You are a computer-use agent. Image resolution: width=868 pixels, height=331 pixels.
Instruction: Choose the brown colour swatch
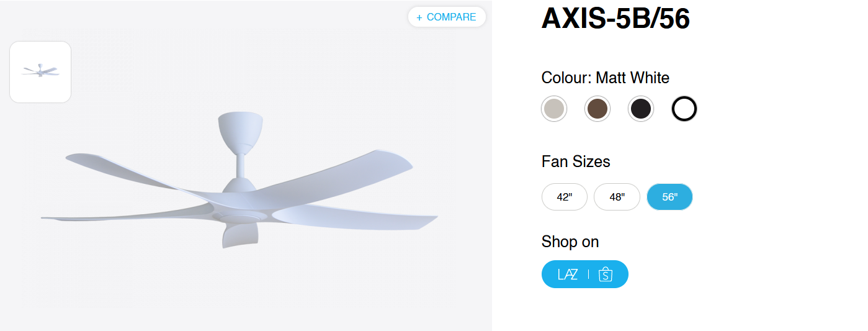pyautogui.click(x=597, y=109)
